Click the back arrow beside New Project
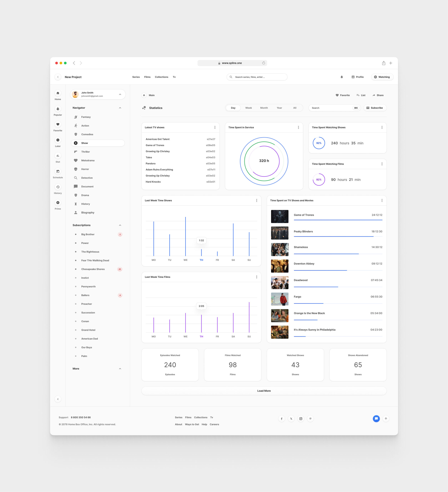Screen dimensions: 448x492 [58, 77]
